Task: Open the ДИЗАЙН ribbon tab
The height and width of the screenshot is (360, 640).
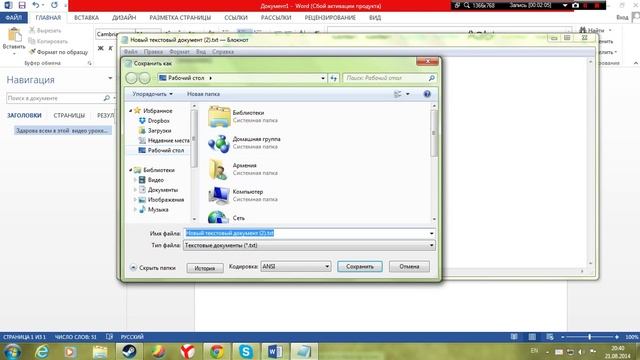Action: pos(124,18)
